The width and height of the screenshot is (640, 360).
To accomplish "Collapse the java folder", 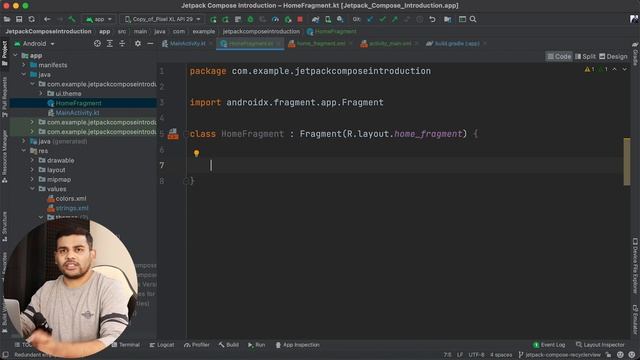I will pos(24,74).
